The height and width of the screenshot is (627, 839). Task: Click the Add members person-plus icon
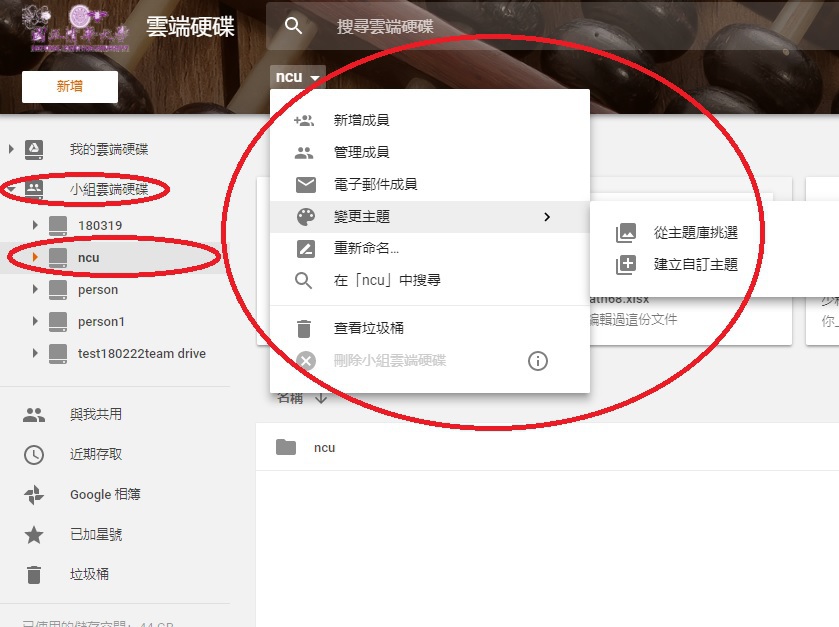click(304, 120)
